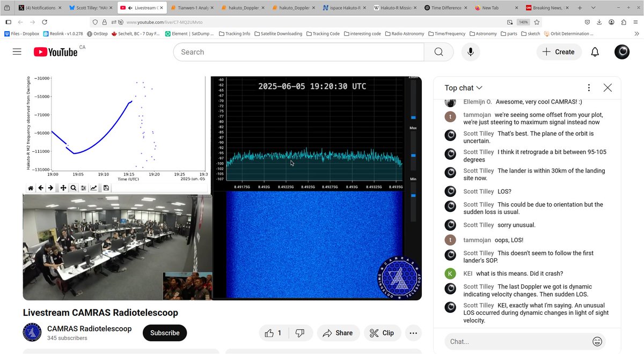
Task: Open the YouTube account avatar menu
Action: tap(622, 52)
